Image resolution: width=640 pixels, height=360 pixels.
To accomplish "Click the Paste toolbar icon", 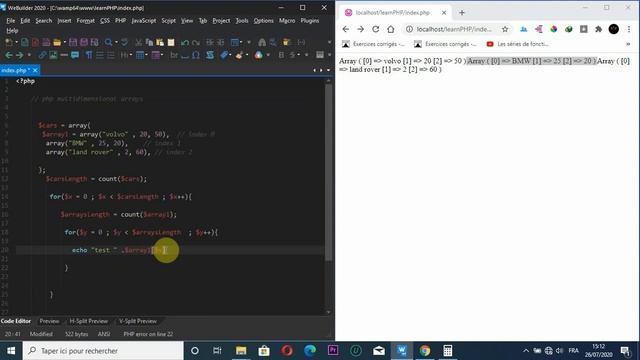I will click(x=160, y=42).
